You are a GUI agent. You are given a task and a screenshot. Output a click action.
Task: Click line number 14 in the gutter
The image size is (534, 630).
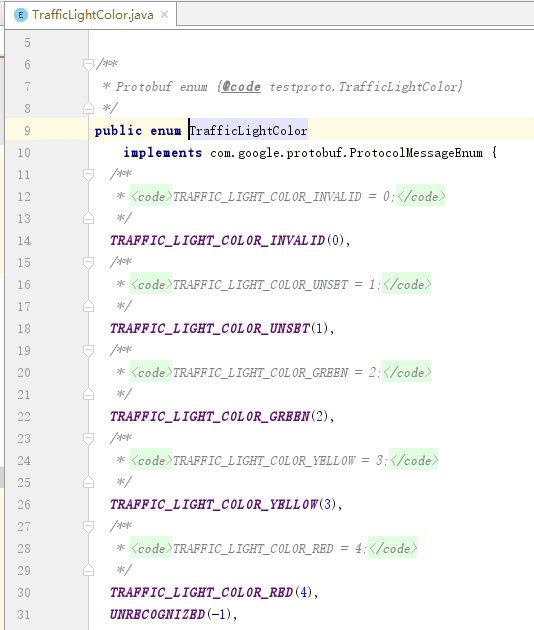point(24,241)
